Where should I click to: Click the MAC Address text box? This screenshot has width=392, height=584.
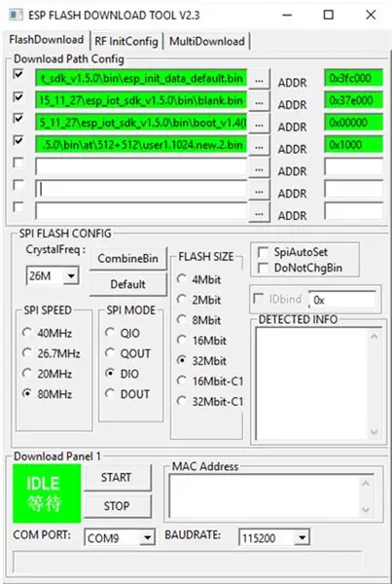pyautogui.click(x=265, y=495)
